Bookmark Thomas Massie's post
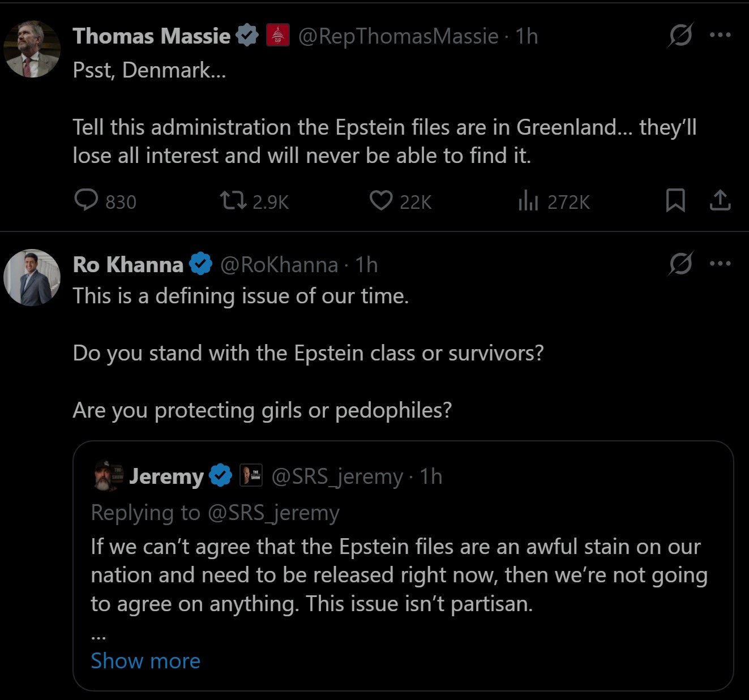Screen dimensions: 749x700 pyautogui.click(x=675, y=200)
